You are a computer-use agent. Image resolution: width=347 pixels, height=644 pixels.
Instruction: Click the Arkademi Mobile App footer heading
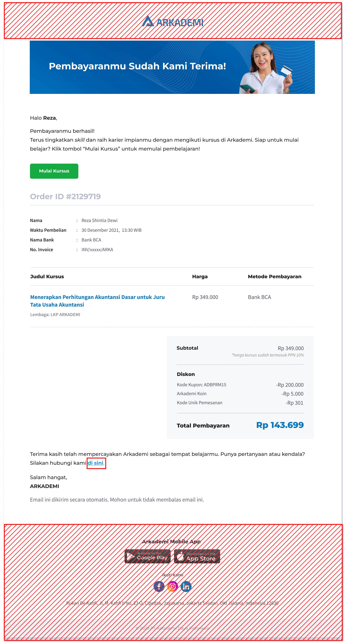171,541
